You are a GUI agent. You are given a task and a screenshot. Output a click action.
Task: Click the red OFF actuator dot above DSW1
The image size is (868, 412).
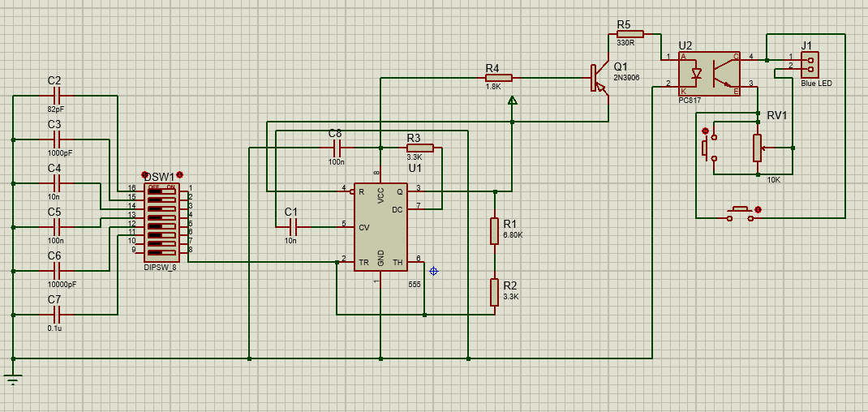pos(144,174)
